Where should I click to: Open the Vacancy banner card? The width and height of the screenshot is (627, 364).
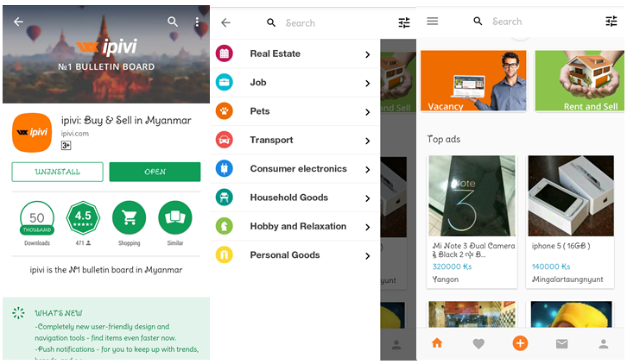tap(473, 81)
